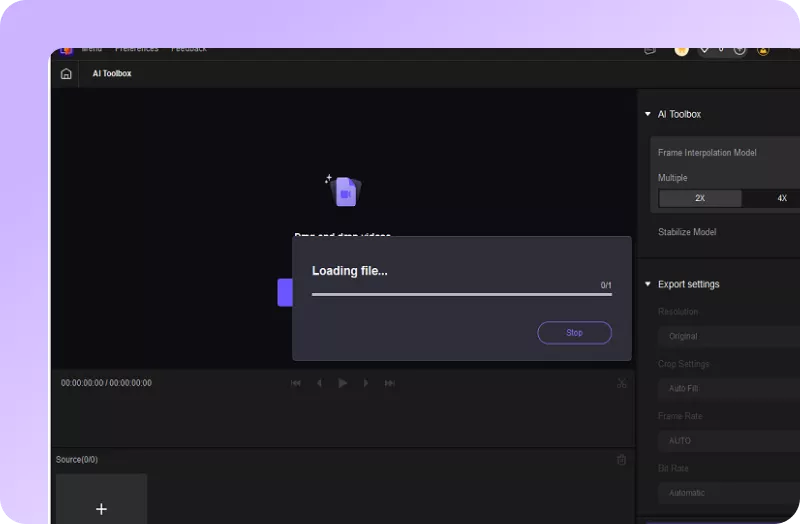Click the 00:00:00:00 timecode readout

pos(106,383)
